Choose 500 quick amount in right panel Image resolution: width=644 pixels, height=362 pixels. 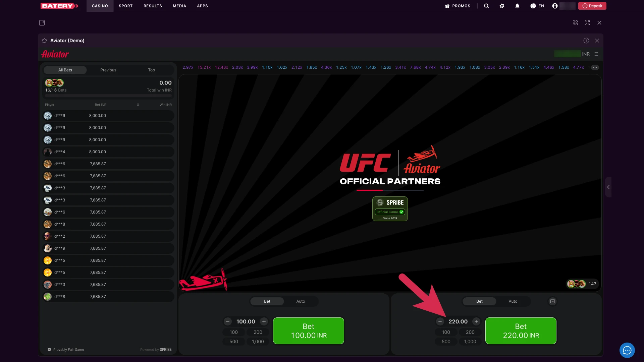(x=446, y=342)
